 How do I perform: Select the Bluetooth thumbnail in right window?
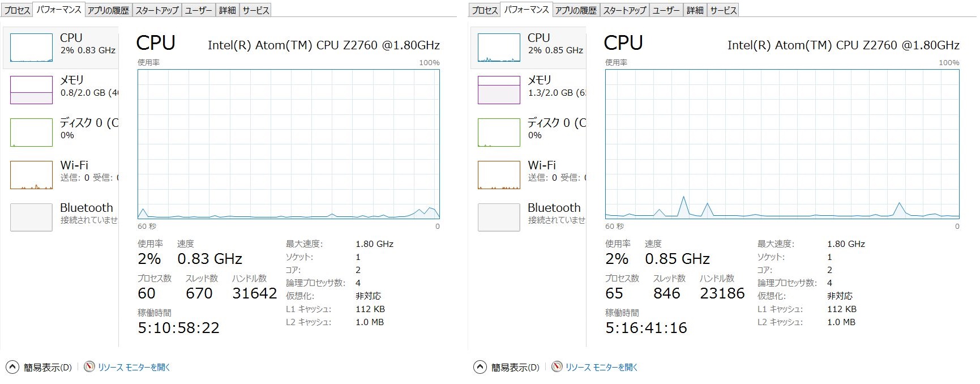(499, 217)
